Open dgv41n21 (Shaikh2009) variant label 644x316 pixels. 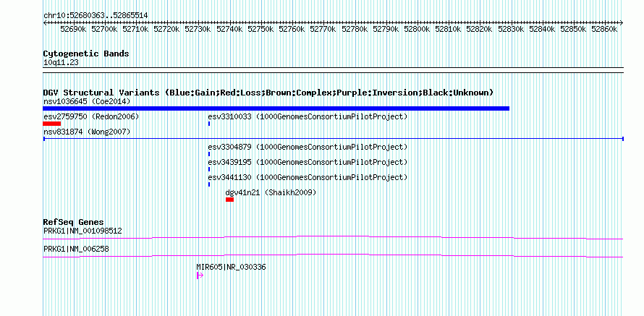(x=271, y=192)
